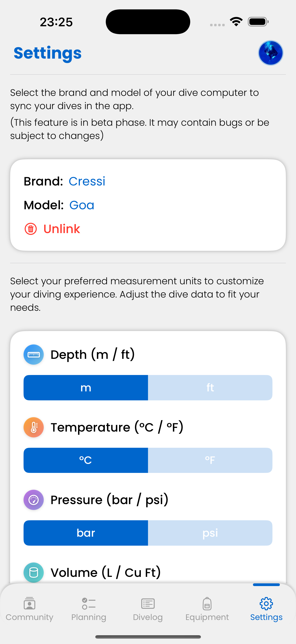Select °C as temperature unit

pos(86,460)
